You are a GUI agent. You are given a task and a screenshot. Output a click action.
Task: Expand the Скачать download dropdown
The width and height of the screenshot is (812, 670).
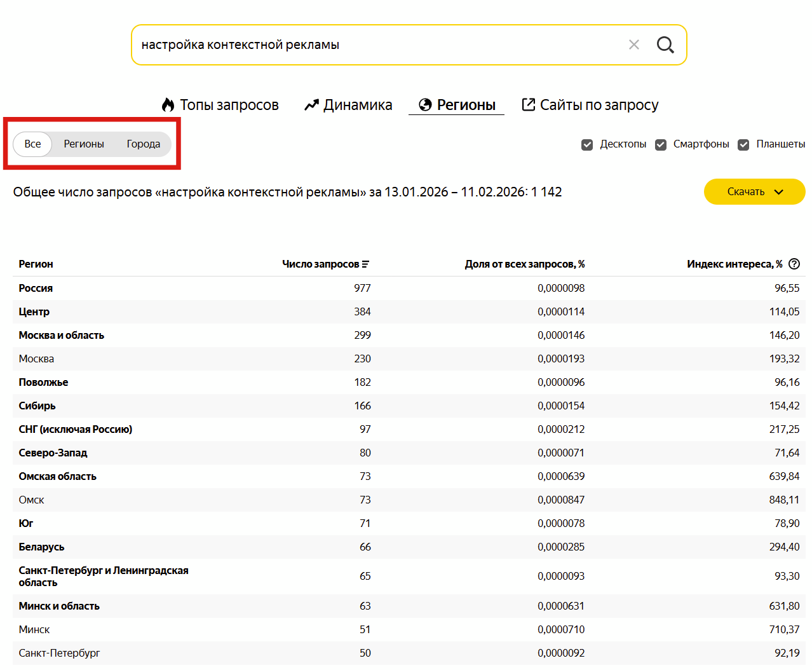[754, 192]
